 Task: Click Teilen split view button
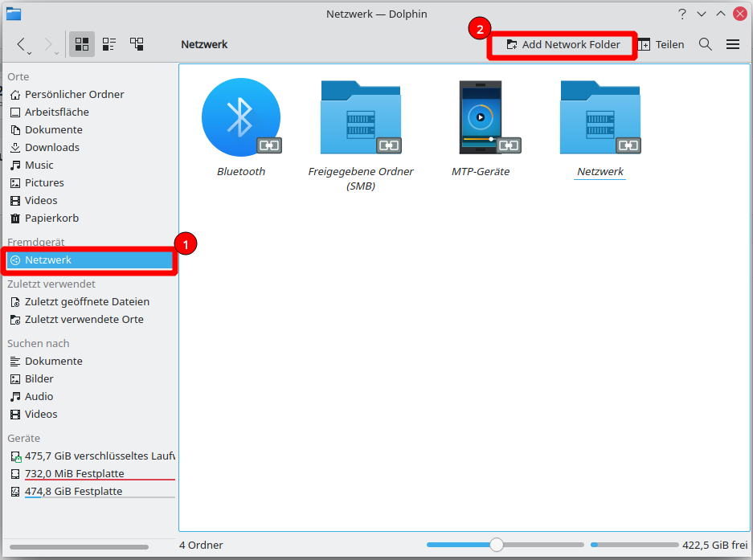[661, 45]
